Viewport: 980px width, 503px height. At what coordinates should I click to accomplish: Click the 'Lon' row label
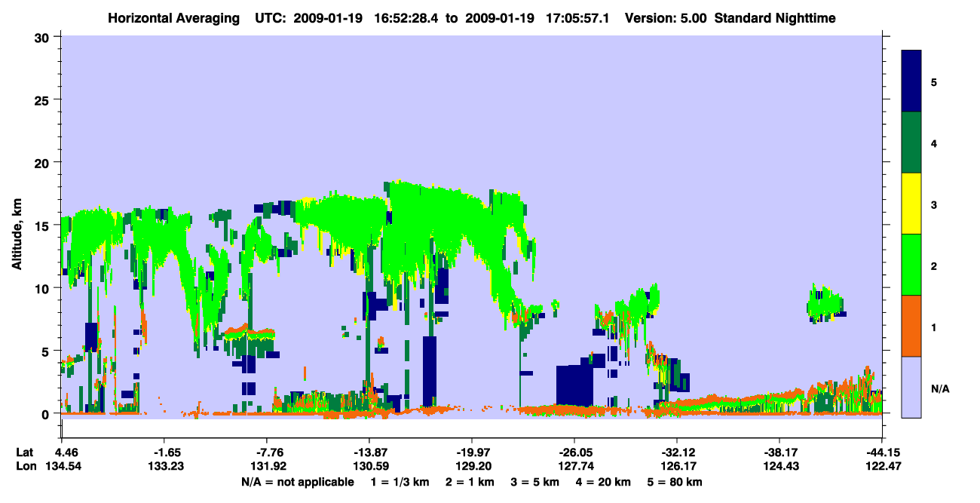click(x=25, y=466)
